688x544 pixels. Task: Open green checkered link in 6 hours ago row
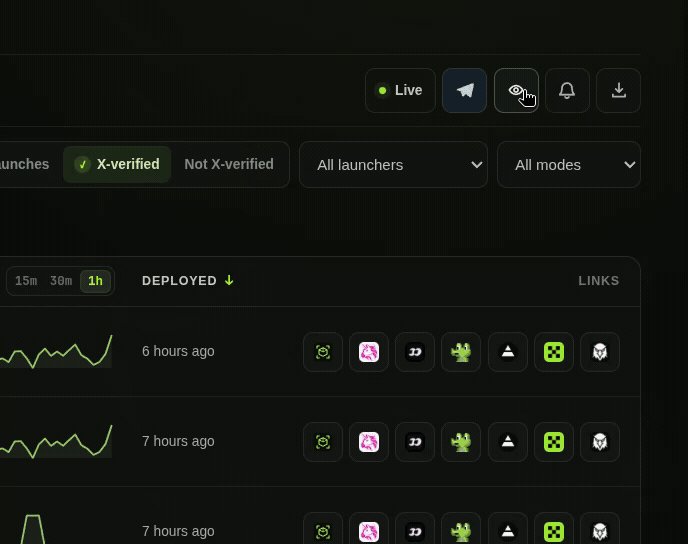tap(554, 352)
